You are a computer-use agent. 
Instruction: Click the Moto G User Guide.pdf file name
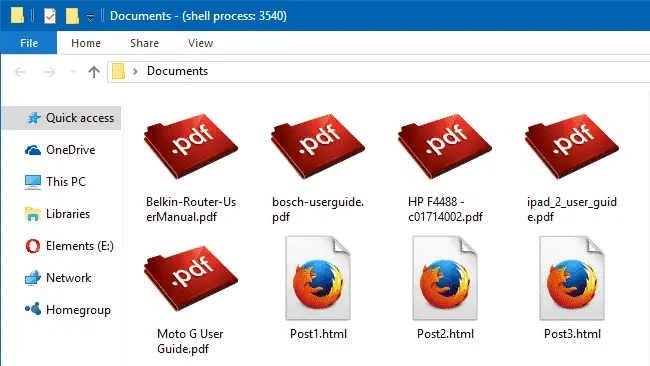[190, 341]
